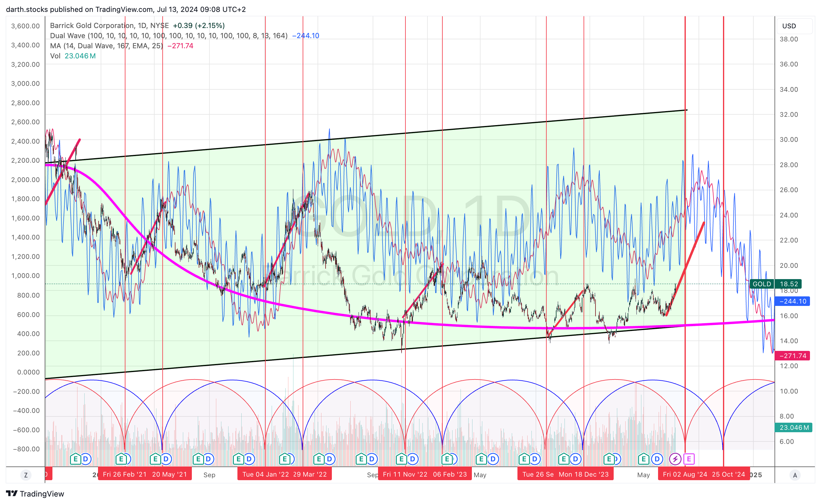Select the 'Fri 26 Feb '21' date label

tap(124, 474)
